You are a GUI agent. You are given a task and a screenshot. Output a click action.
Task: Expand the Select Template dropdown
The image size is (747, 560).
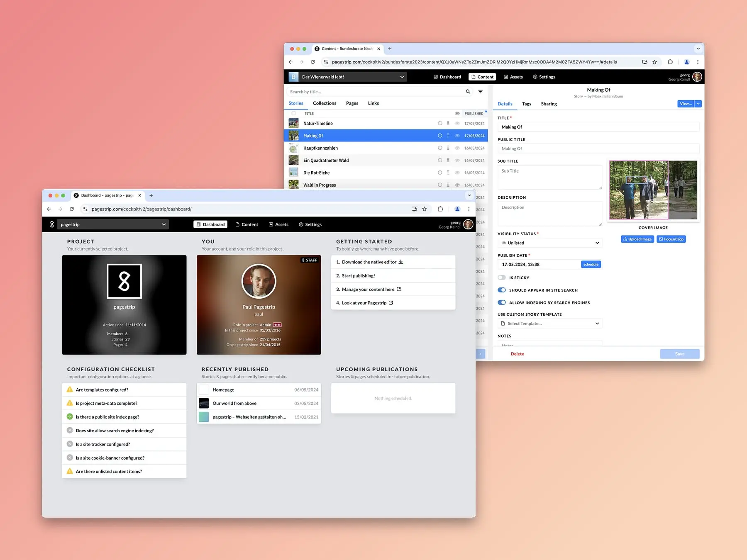click(x=549, y=324)
